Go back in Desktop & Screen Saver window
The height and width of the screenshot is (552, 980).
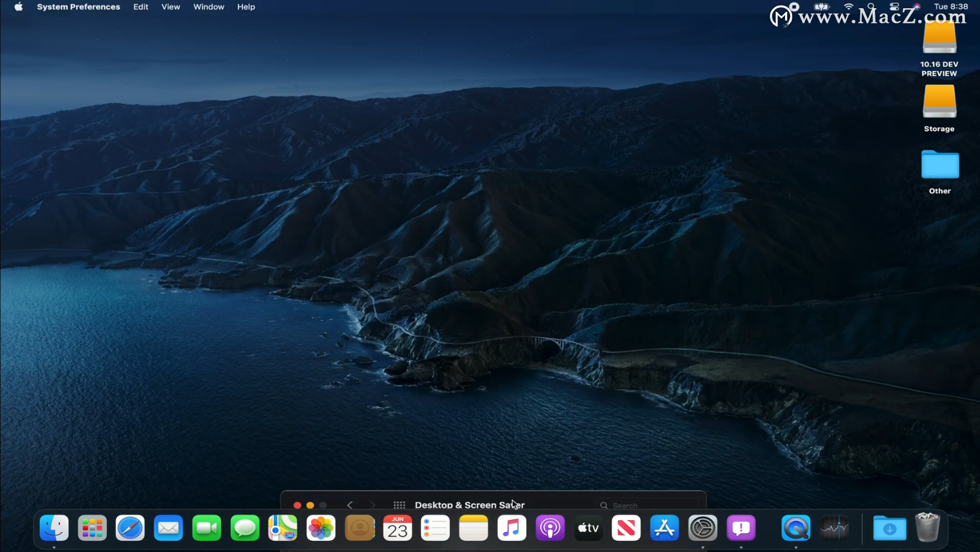[350, 505]
